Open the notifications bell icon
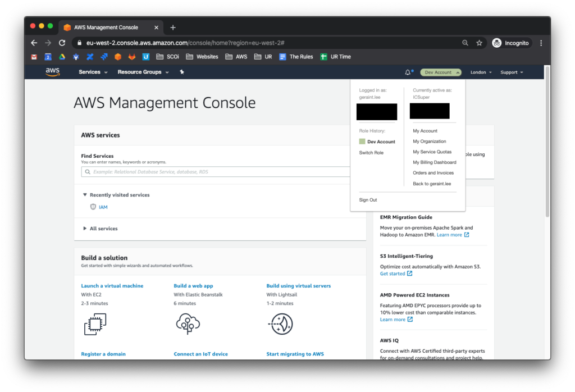Screen dimensions: 575x392 click(408, 72)
